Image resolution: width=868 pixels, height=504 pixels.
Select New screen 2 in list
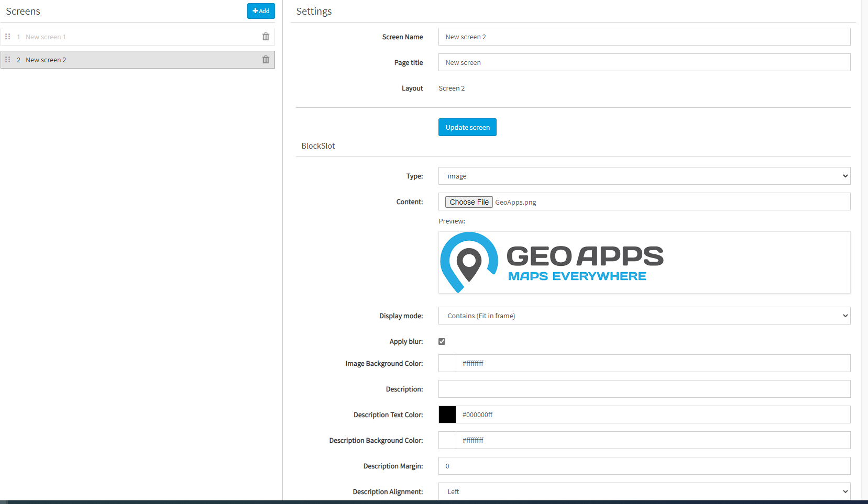pos(137,60)
